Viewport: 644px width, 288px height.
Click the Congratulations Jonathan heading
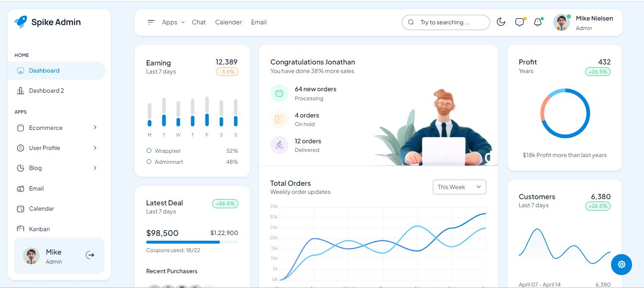tap(312, 62)
